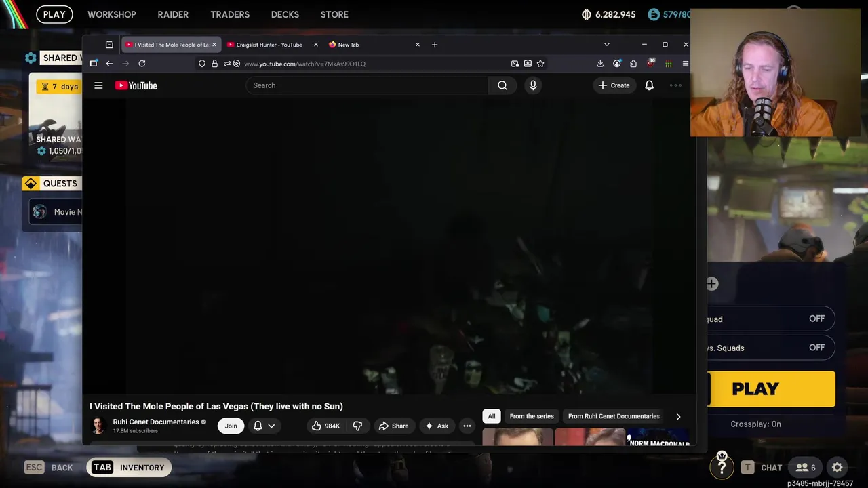Like the video with thumbs up
Image resolution: width=868 pixels, height=488 pixels.
click(325, 426)
